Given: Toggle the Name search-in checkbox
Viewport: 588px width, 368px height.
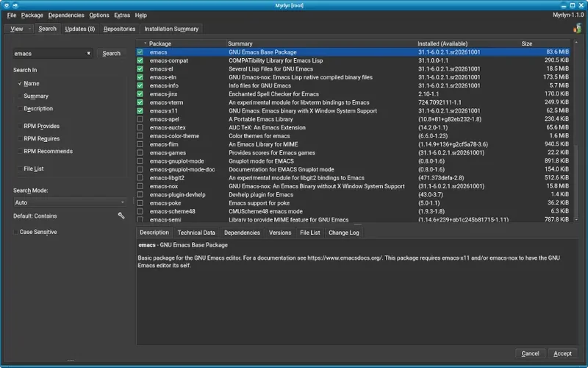Looking at the screenshot, I should [20, 84].
